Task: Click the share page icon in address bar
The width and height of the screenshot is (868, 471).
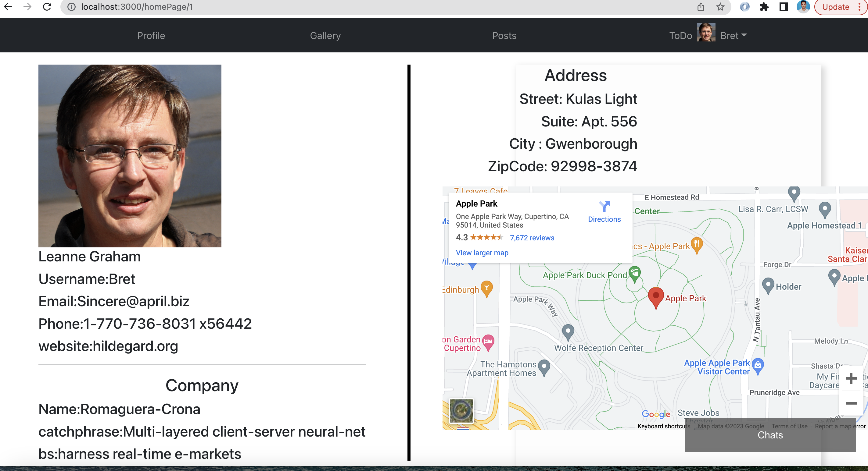Action: point(701,7)
